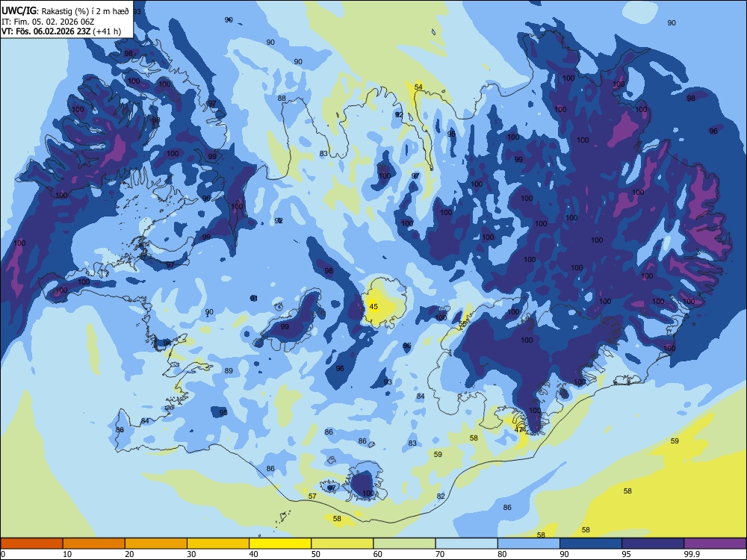
Task: Choose the 30–40 amber legend swatch
Action: [218, 544]
